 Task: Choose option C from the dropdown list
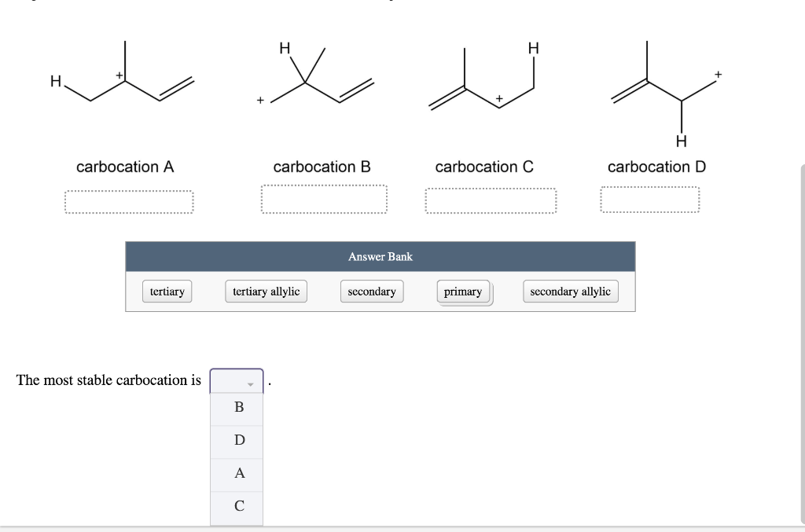click(237, 505)
